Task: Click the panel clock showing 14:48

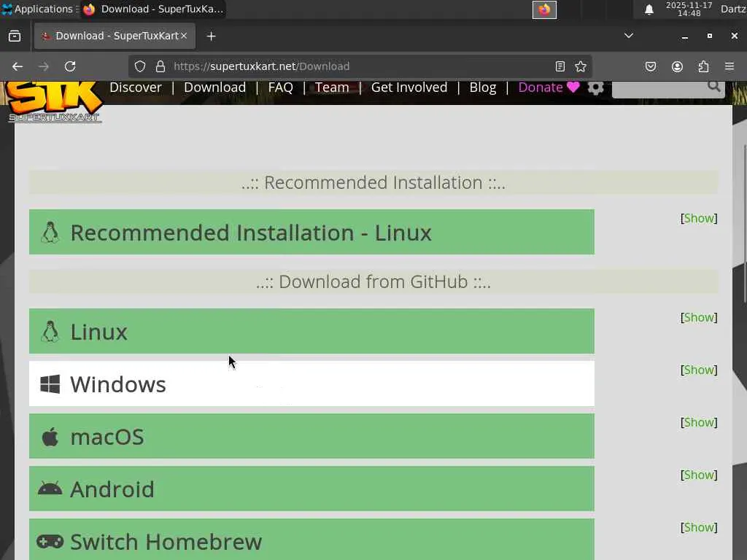Action: (x=689, y=9)
